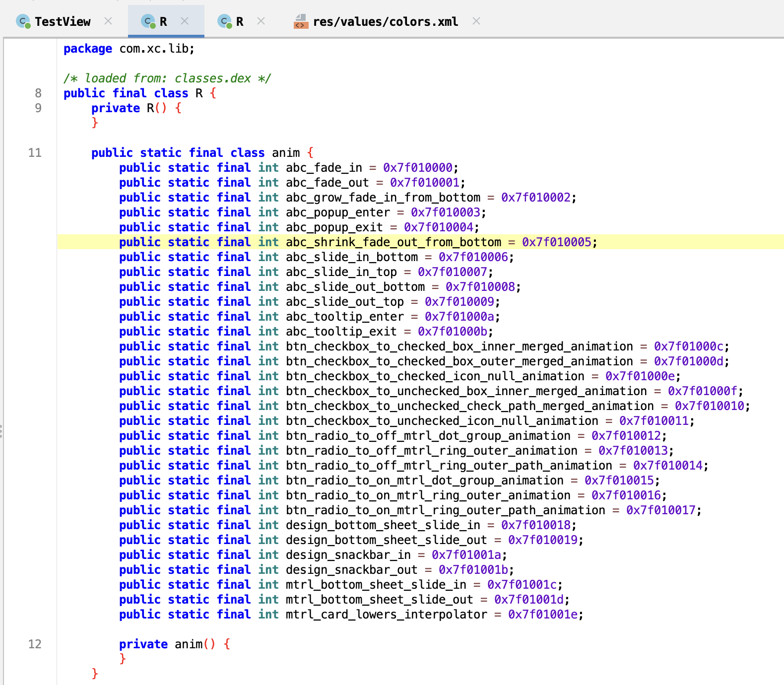The image size is (784, 685).
Task: Click the left panel splitter handle
Action: [1, 431]
